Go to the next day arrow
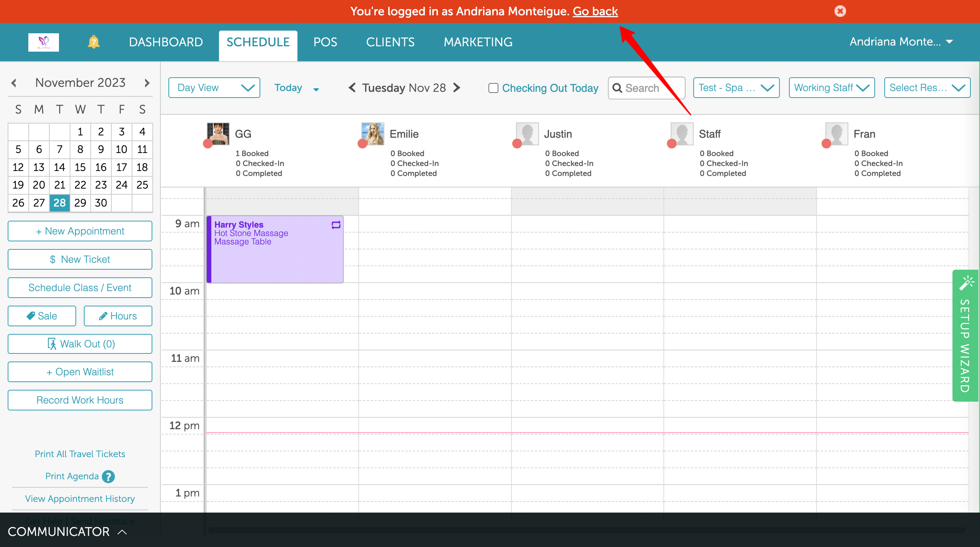980x547 pixels. coord(457,88)
